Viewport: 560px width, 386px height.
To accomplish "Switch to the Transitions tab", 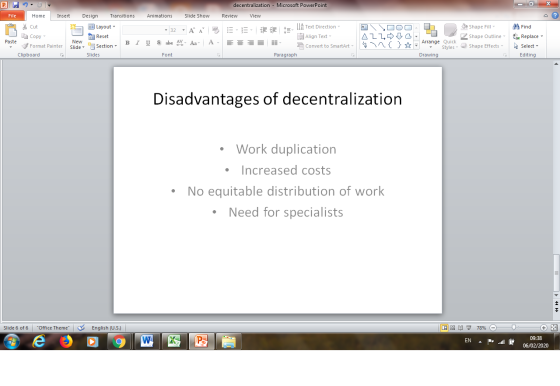I will (122, 16).
